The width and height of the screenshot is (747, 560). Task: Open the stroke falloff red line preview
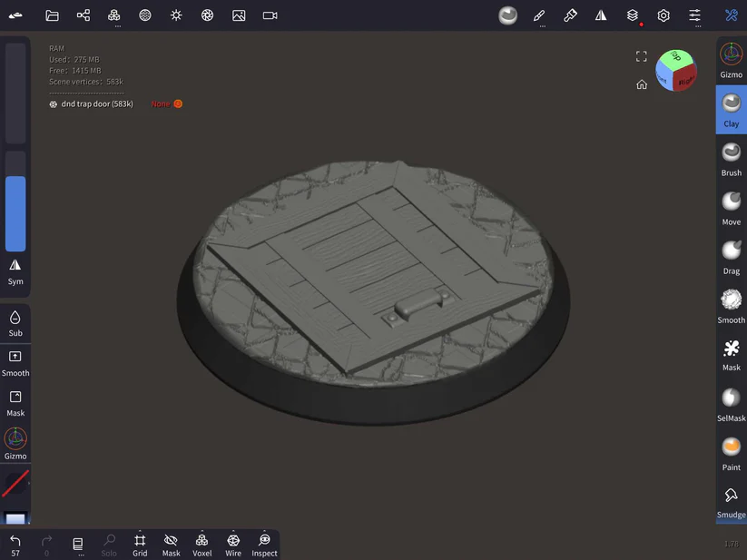(x=15, y=483)
